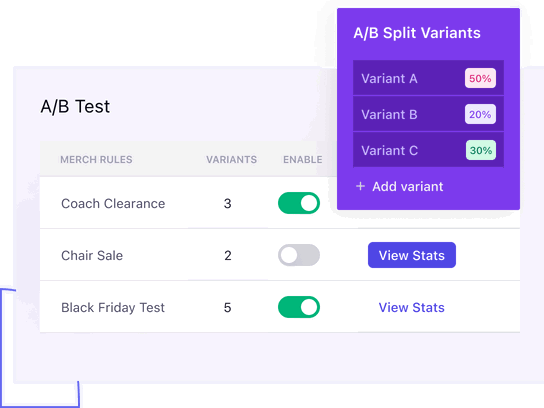The image size is (544, 408).
Task: Open View Stats link for Black Friday Test
Action: pyautogui.click(x=411, y=307)
